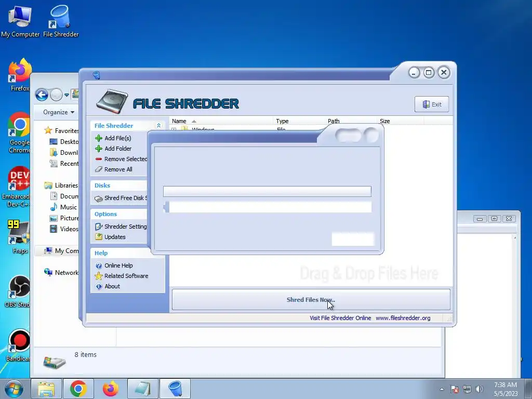The image size is (532, 399).
Task: Click the Windows Start button
Action: coord(14,389)
